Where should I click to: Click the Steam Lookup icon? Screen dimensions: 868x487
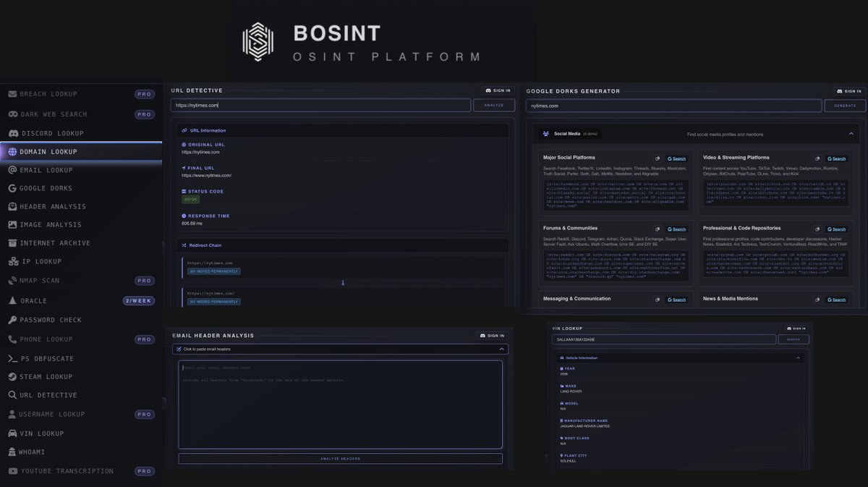12,376
